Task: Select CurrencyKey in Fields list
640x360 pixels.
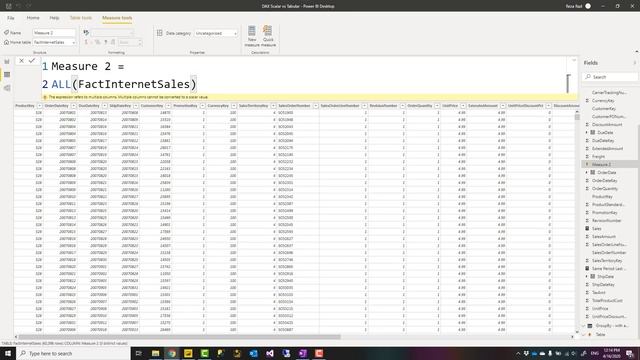Action: click(x=603, y=100)
